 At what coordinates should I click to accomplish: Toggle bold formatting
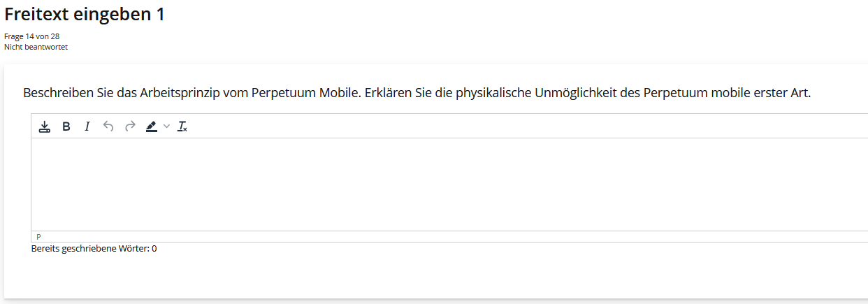pyautogui.click(x=66, y=126)
